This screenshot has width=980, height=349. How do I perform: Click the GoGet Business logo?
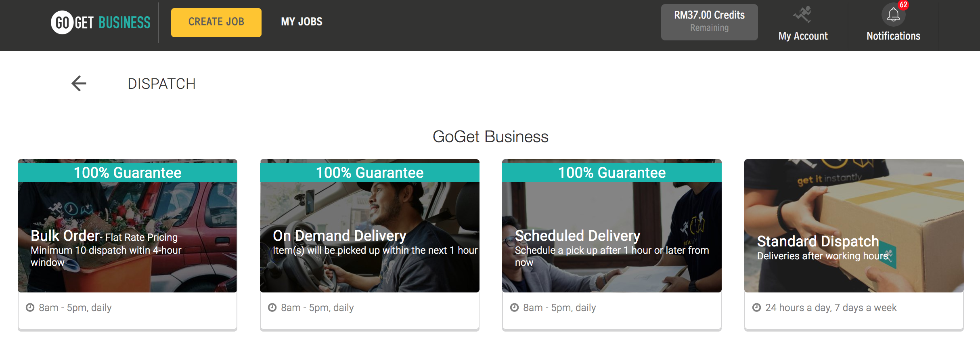[x=101, y=22]
